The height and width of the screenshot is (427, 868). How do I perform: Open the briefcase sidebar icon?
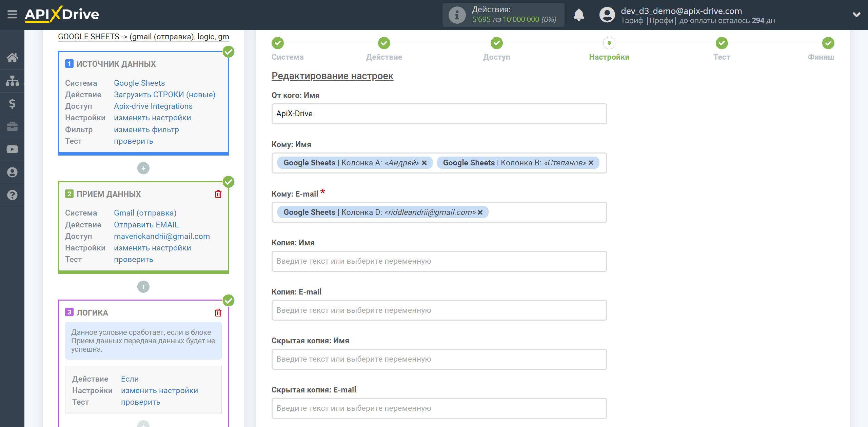click(12, 126)
